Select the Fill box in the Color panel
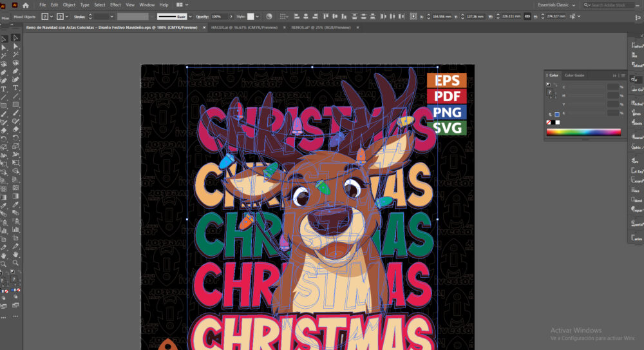The image size is (644, 350). coord(549,92)
